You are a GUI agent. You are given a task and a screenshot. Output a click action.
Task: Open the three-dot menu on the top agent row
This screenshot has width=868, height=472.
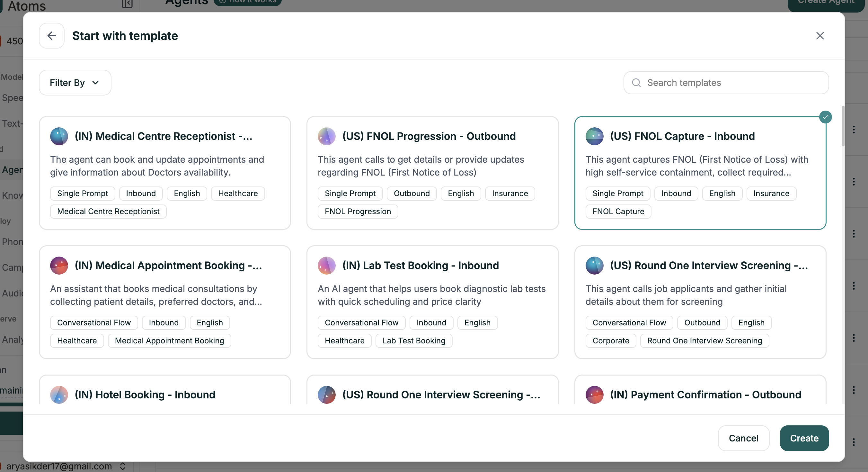coord(854,130)
